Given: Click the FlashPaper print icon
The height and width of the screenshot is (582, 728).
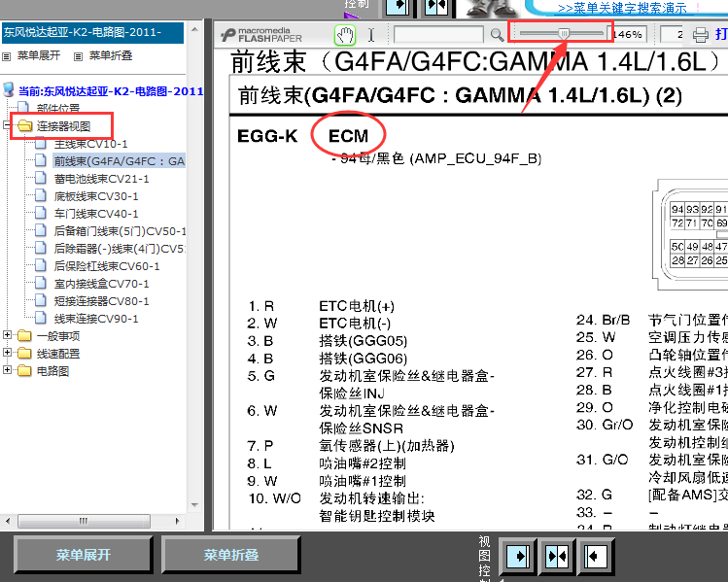Looking at the screenshot, I should point(700,35).
